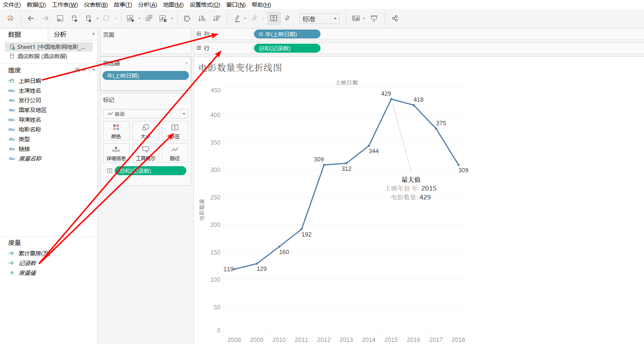Screen dimensions: 644x344
Task: Select the 上映日期 dimension field
Action: click(x=30, y=81)
